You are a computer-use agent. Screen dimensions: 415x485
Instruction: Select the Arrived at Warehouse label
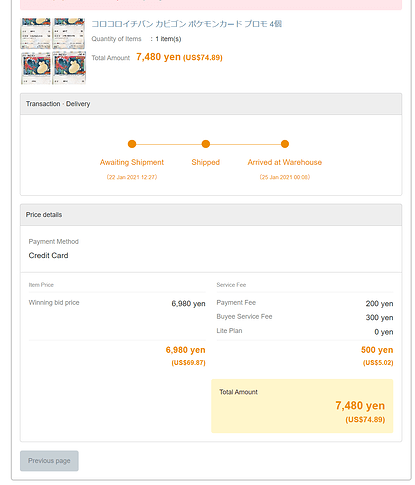pyautogui.click(x=285, y=162)
